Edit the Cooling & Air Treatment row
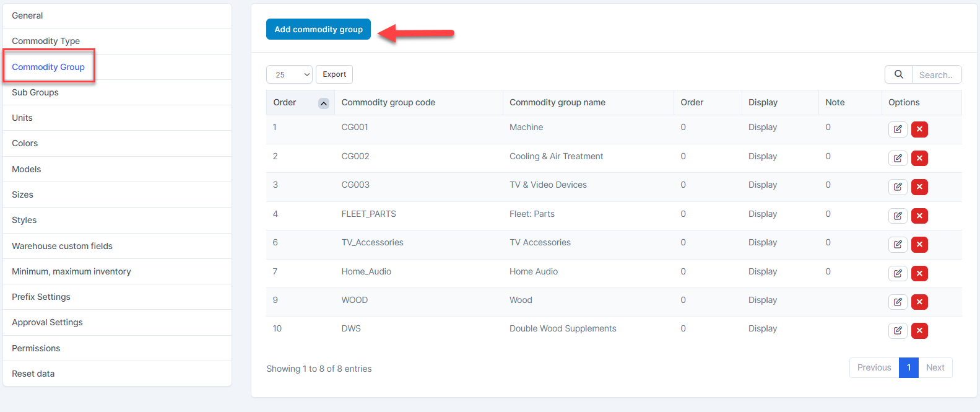This screenshot has height=412, width=980. (898, 158)
